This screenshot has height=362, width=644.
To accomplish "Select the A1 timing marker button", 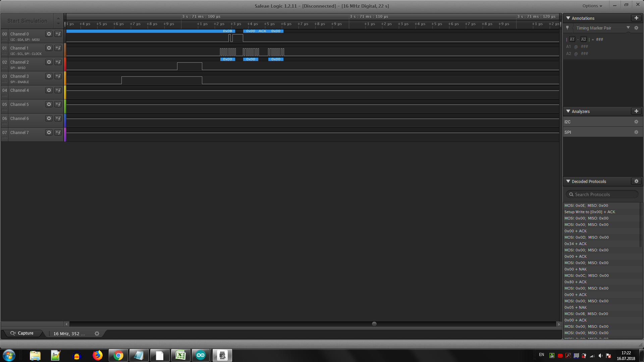I will (x=572, y=39).
